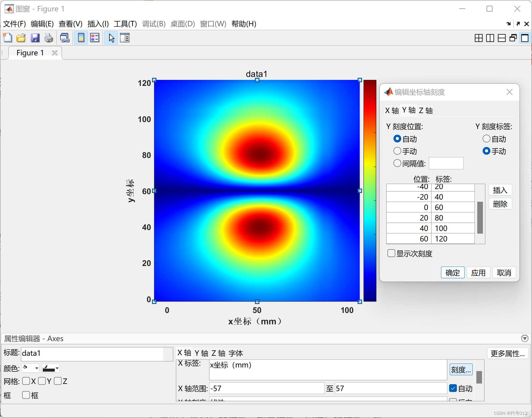Select manual Y tick positions radio

(397, 151)
